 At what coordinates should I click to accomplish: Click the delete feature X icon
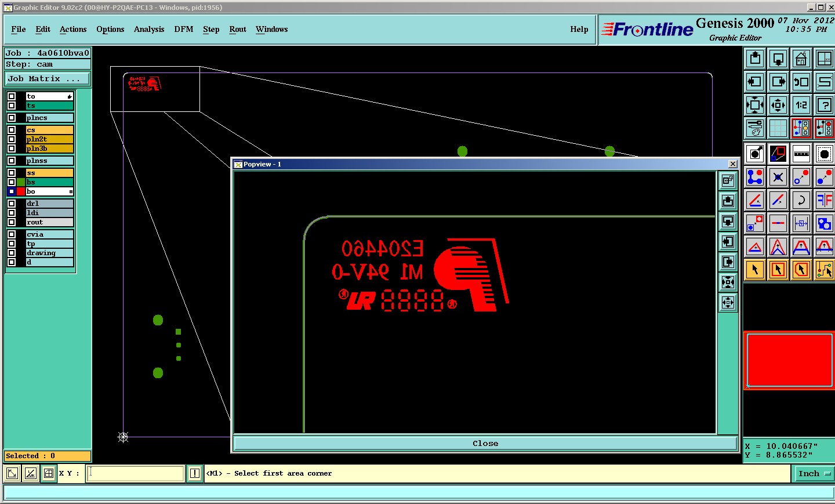pos(778,177)
